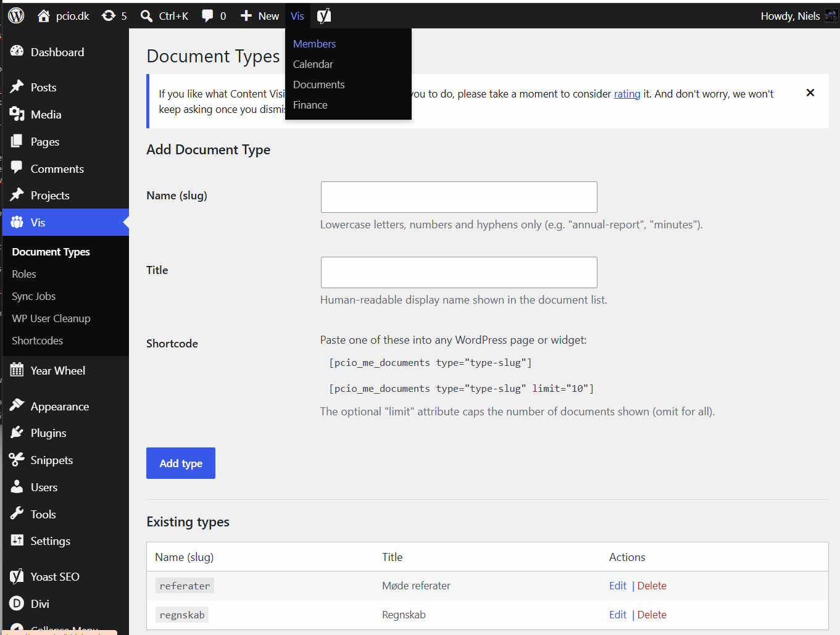The height and width of the screenshot is (635, 840).
Task: Click the New plus icon
Action: [x=246, y=15]
